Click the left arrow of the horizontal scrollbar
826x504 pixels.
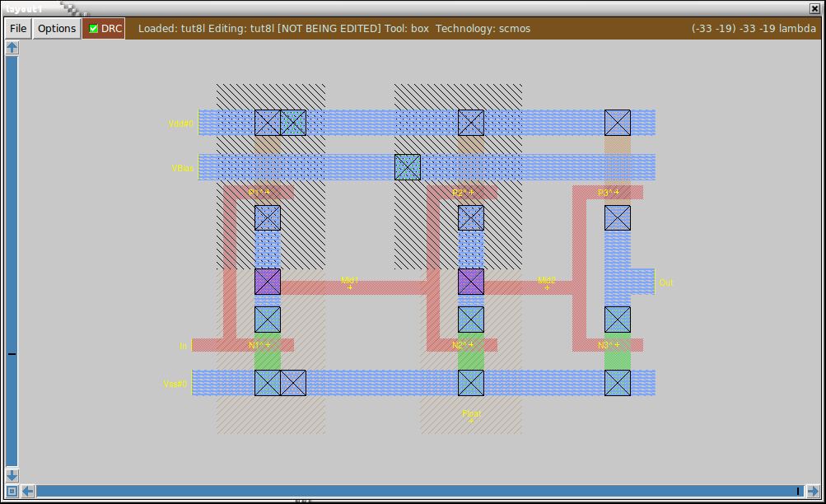pyautogui.click(x=26, y=489)
